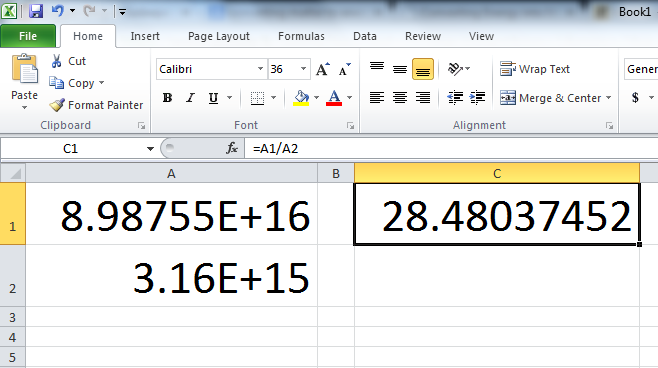Screen dimensions: 658x368
Task: Select row 2 header
Action: click(x=13, y=276)
